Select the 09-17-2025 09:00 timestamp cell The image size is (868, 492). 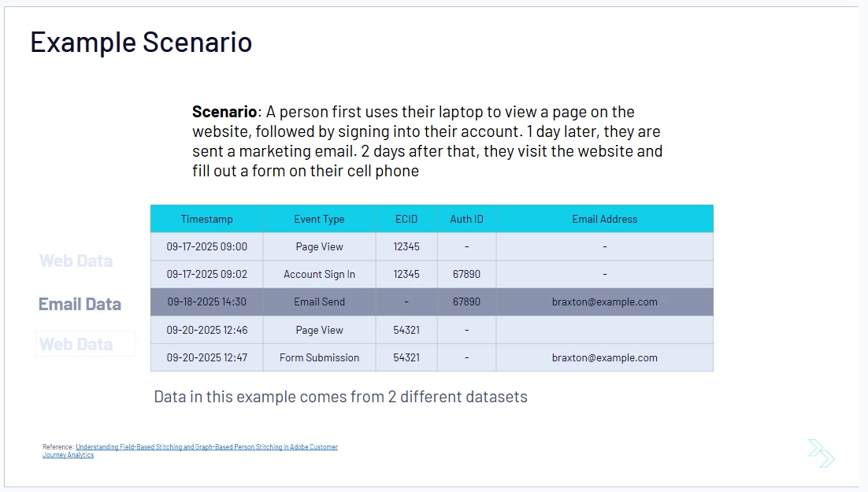206,247
